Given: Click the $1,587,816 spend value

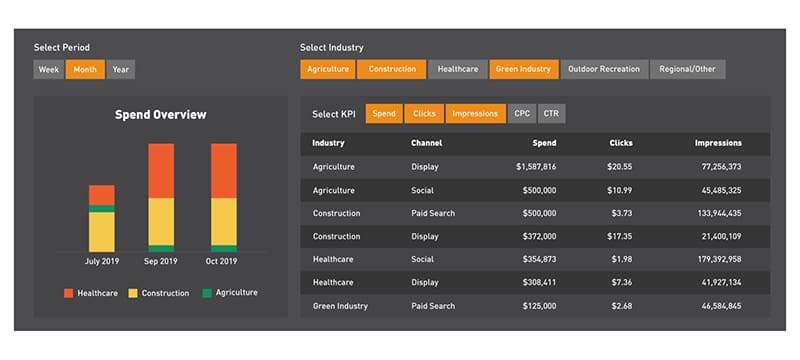Looking at the screenshot, I should pos(536,167).
